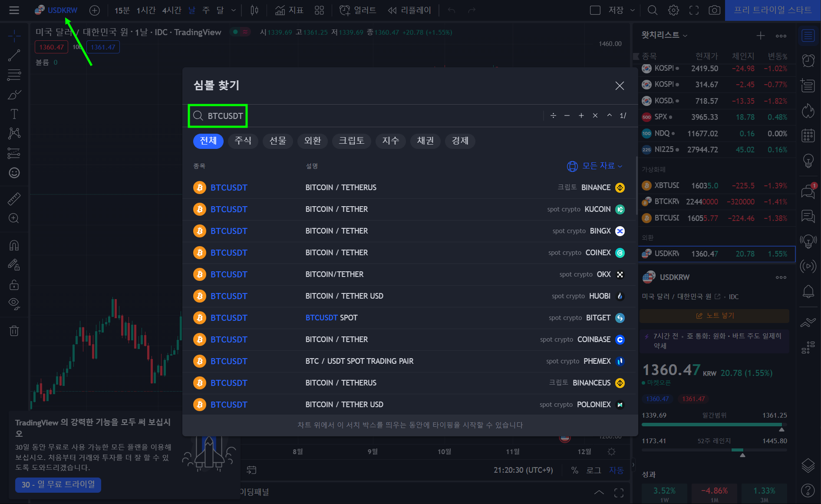Open the 저장 save dropdown arrow
The width and height of the screenshot is (821, 504).
tap(633, 10)
